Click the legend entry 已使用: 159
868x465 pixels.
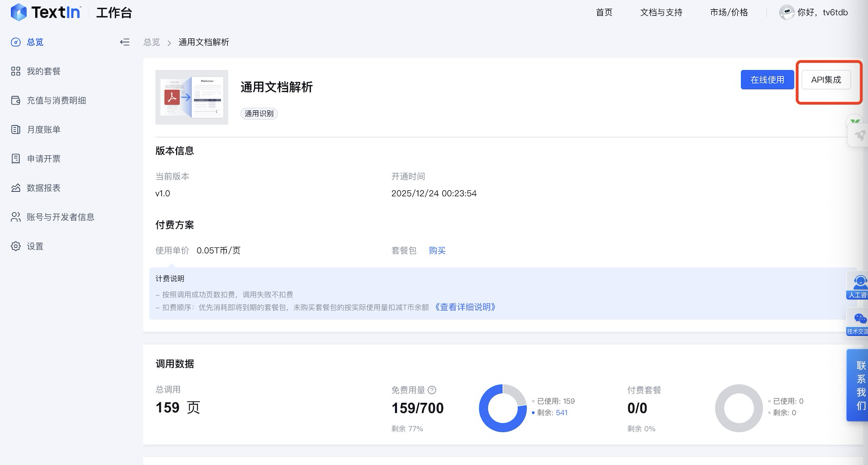(x=553, y=401)
